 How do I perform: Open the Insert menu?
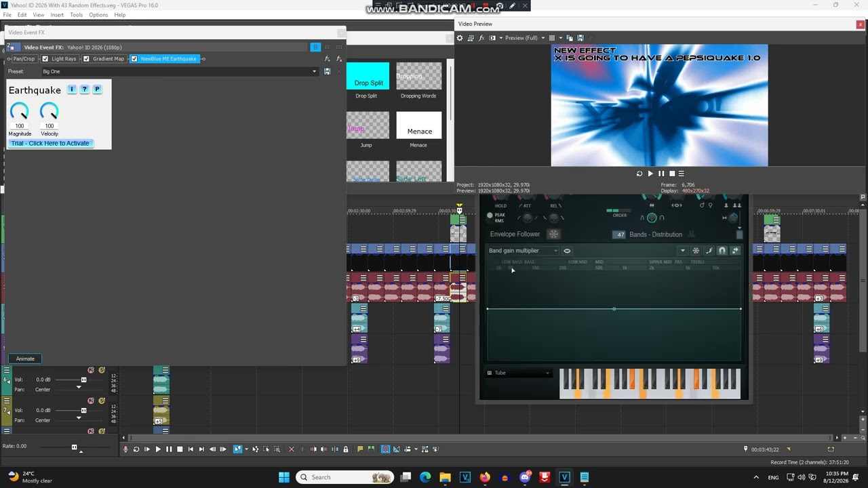[57, 15]
